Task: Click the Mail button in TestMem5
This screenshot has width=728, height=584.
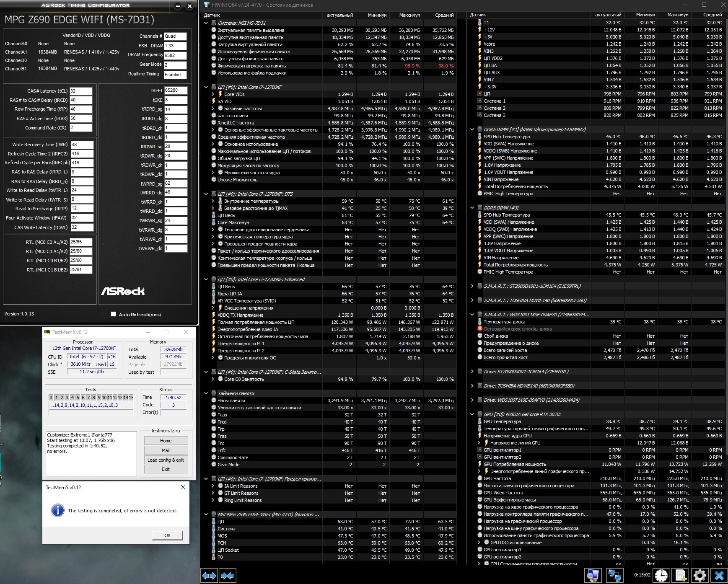Action: (166, 450)
